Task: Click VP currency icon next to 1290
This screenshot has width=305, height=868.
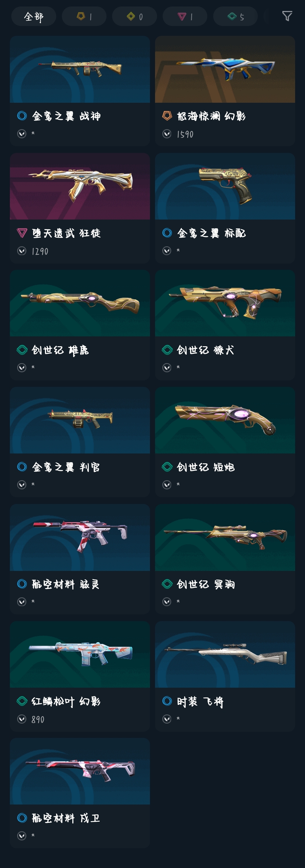Action: point(22,251)
